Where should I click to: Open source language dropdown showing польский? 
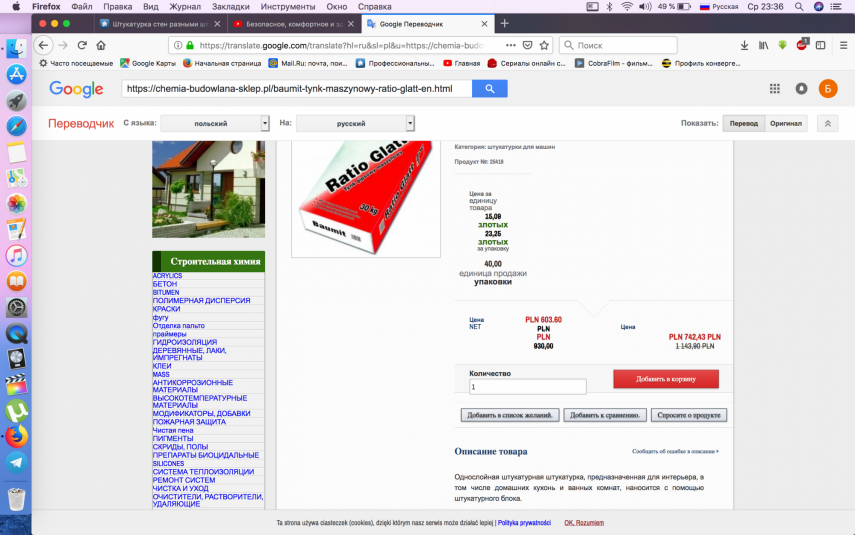tap(215, 123)
